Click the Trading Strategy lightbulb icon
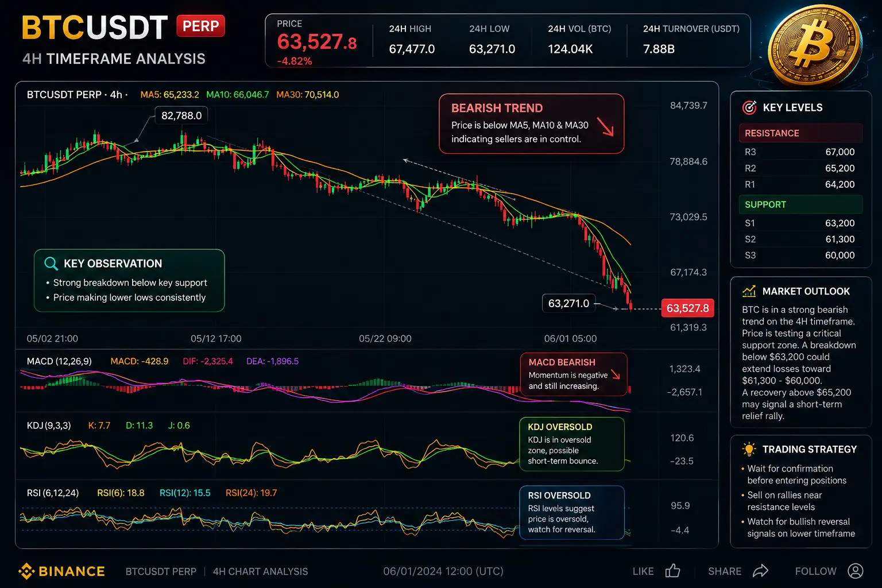This screenshot has width=882, height=588. (x=749, y=449)
